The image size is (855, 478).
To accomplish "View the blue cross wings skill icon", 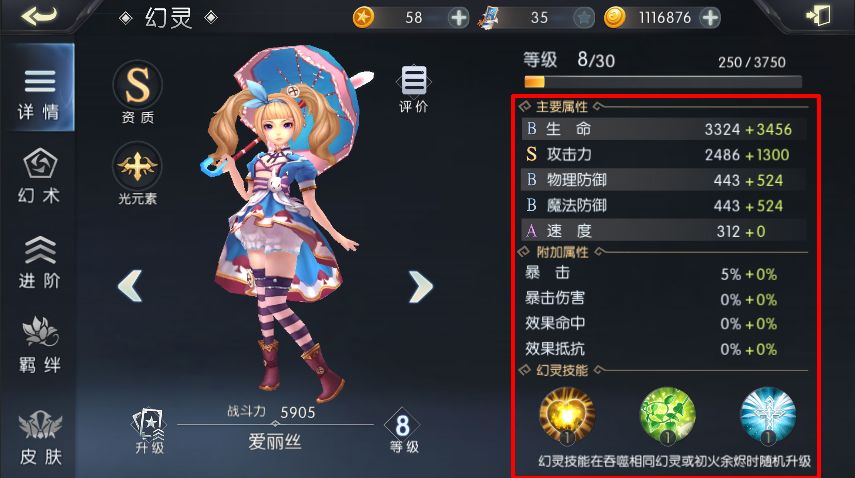I will tap(768, 415).
